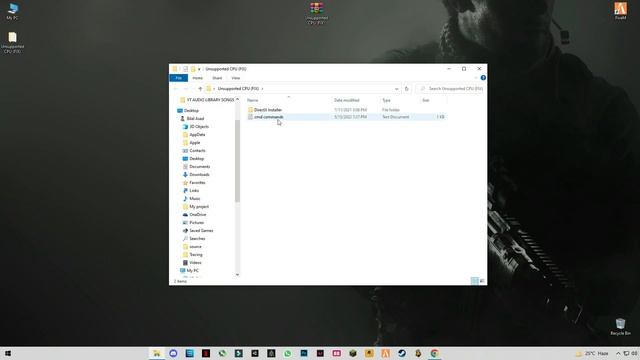The width and height of the screenshot is (640, 360).
Task: Select Links in navigation pane
Action: (x=191, y=191)
